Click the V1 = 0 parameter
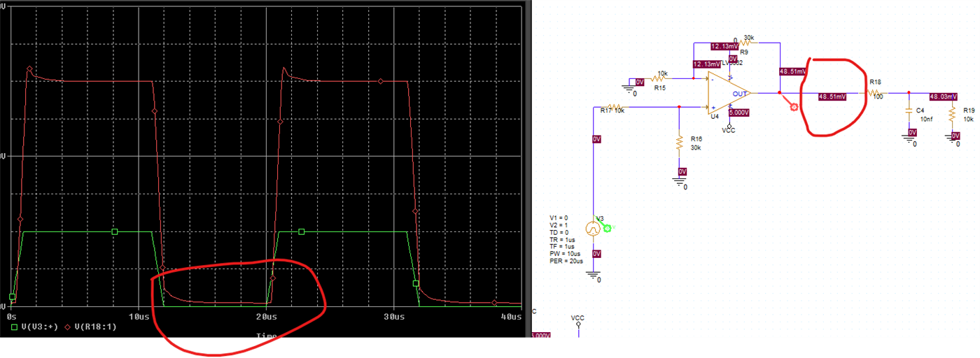Image resolution: width=980 pixels, height=358 pixels. pos(559,217)
